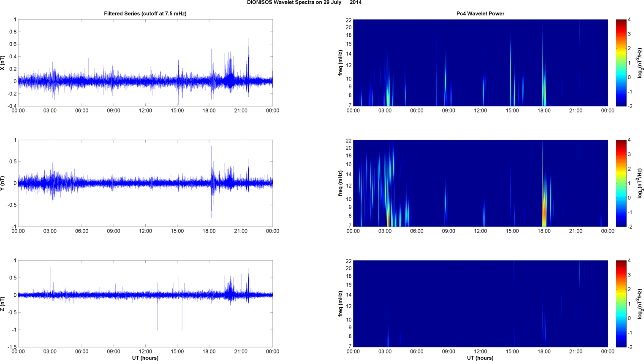Click the "03:00" tick under the Y spectrogram
The height and width of the screenshot is (361, 644).
click(x=385, y=231)
